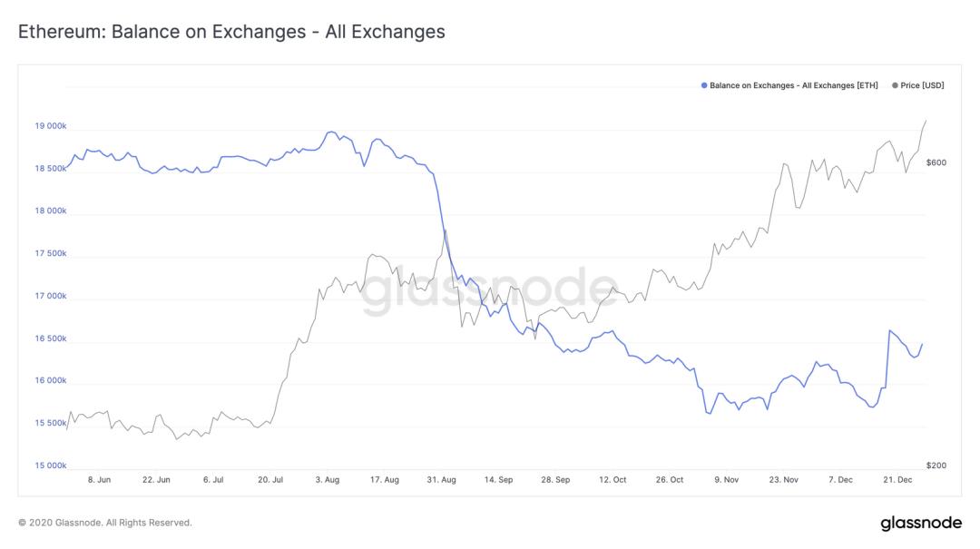Viewport: 980px width, 549px height.
Task: Select the 3. Aug x-axis date label
Action: click(328, 480)
